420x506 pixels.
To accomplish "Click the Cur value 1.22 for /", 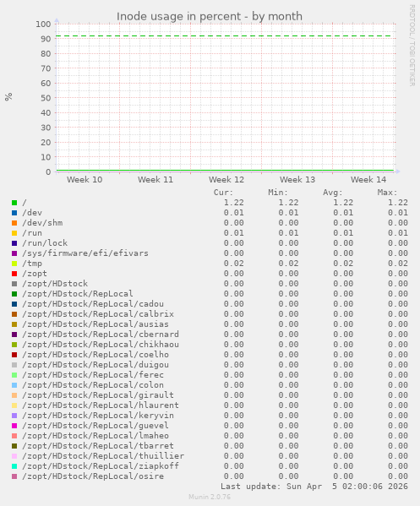I will (x=234, y=203).
